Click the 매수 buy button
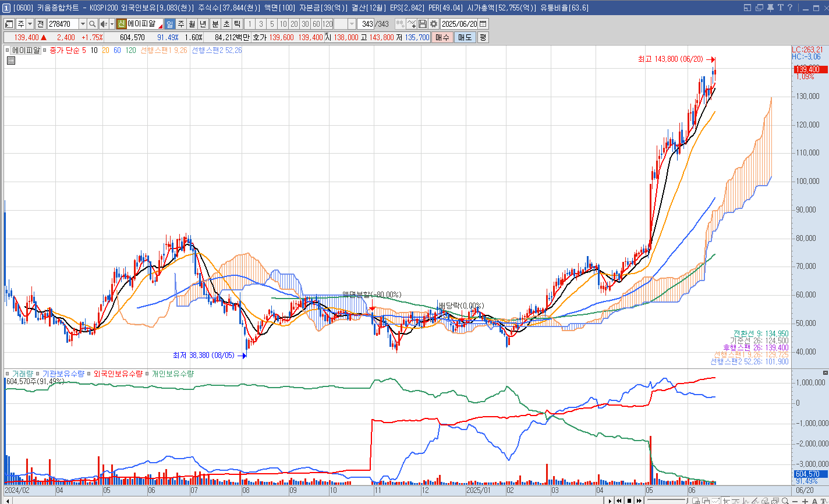Image resolution: width=829 pixels, height=504 pixels. (x=444, y=37)
